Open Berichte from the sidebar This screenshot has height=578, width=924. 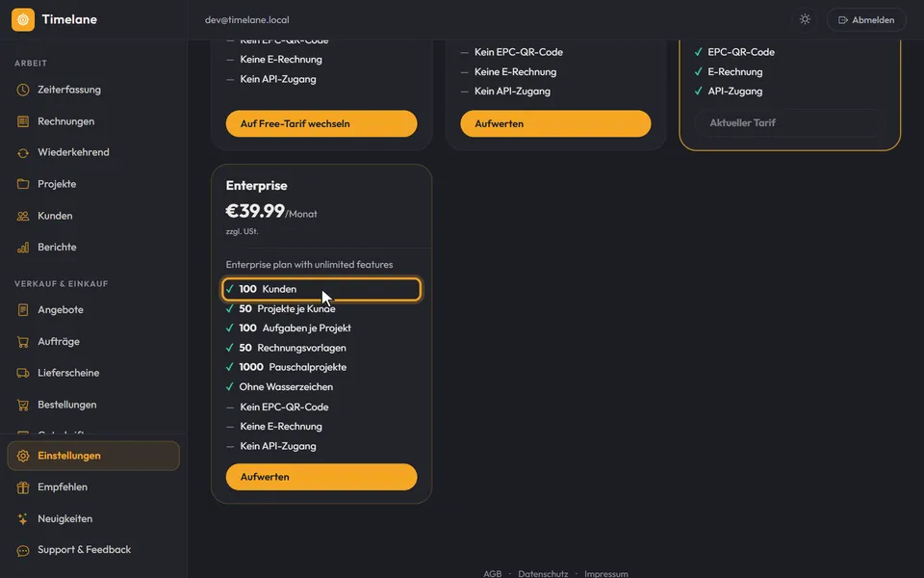[x=93, y=248]
